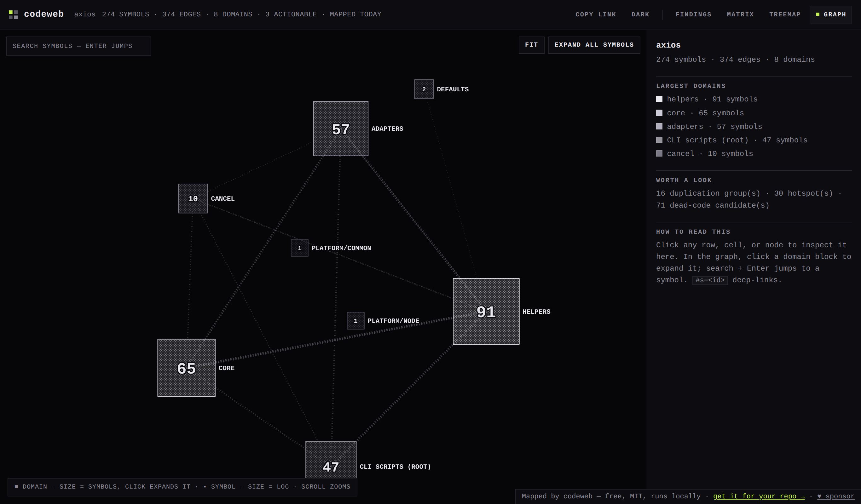Image resolution: width=861 pixels, height=504 pixels.
Task: Click the green indicator on GRAPH tab
Action: click(818, 14)
